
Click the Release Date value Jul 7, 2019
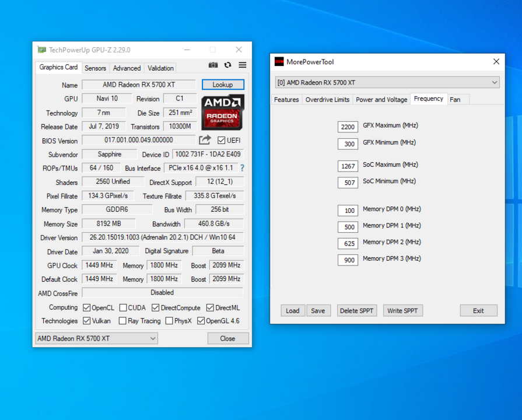point(104,126)
